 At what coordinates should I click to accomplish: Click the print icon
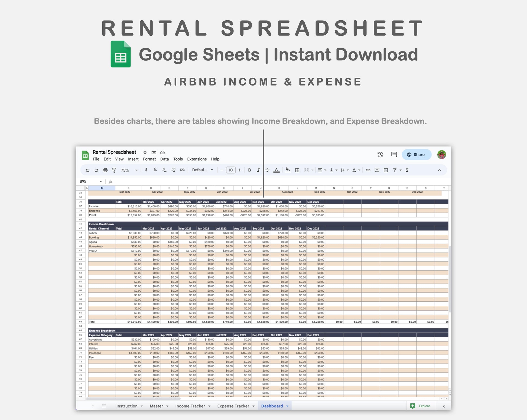105,170
